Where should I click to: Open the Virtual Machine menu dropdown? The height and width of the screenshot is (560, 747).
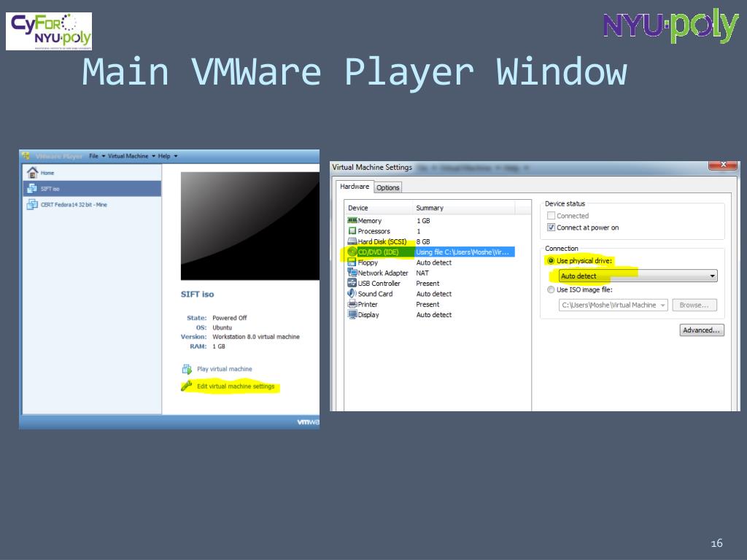[x=131, y=156]
